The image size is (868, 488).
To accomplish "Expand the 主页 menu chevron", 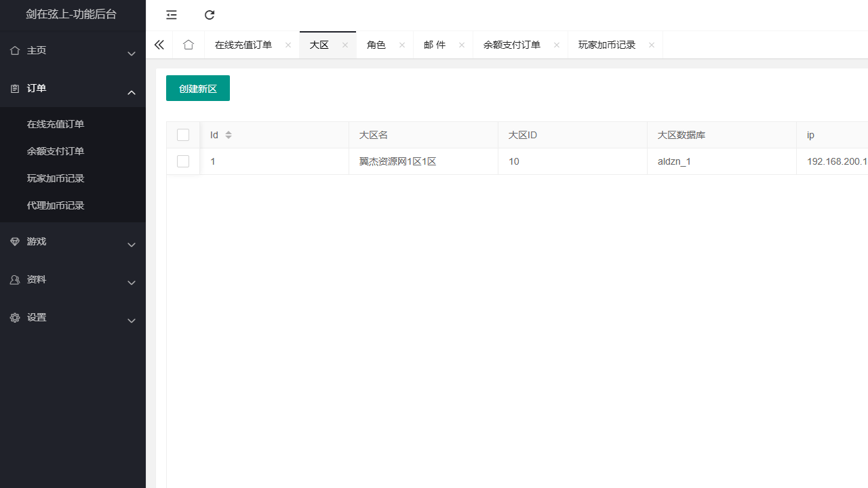I will tap(132, 54).
